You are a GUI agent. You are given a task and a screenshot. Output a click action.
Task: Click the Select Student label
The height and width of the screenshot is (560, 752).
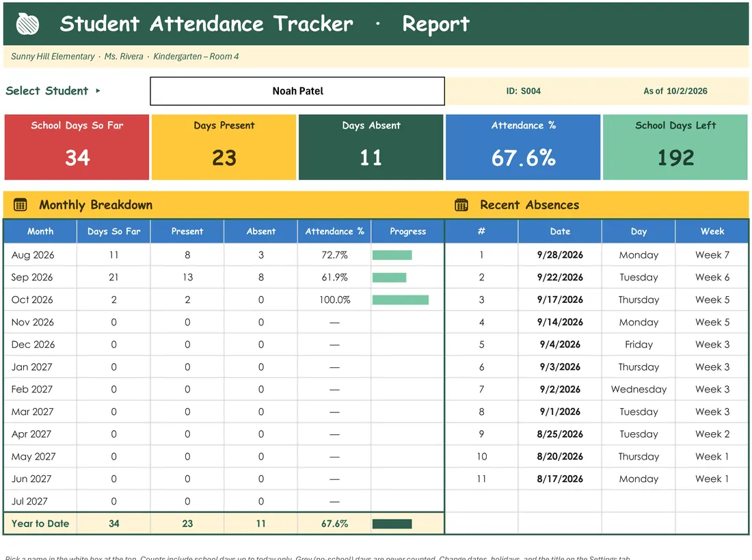pyautogui.click(x=47, y=91)
